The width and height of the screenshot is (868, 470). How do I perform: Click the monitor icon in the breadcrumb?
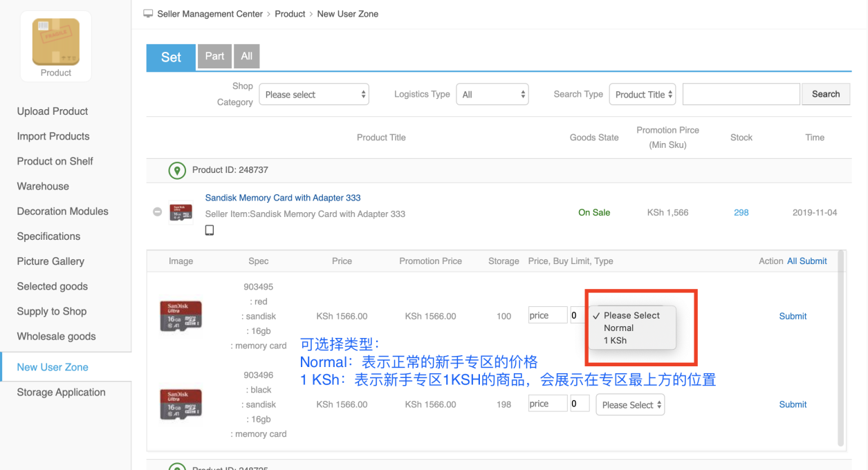click(148, 14)
